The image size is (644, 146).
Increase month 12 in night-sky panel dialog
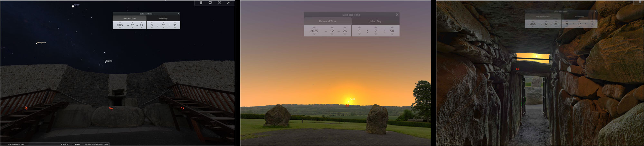[x=132, y=23]
